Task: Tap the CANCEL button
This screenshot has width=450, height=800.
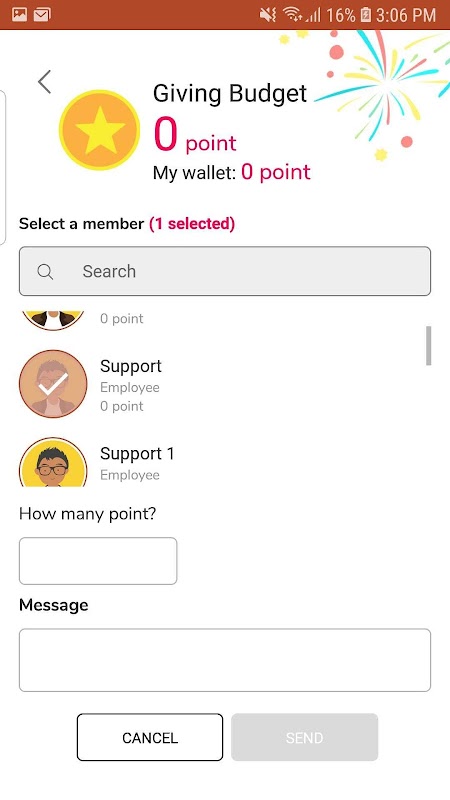Action: coord(150,737)
